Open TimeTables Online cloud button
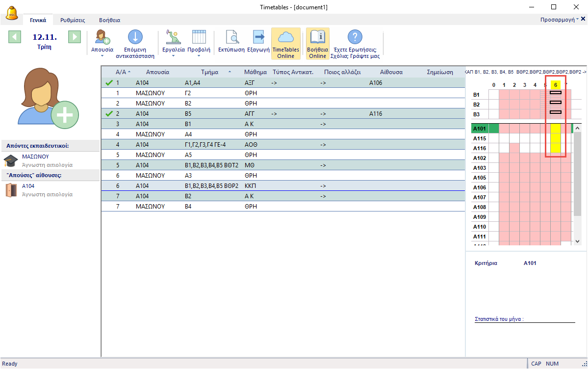This screenshot has width=588, height=369. (285, 43)
